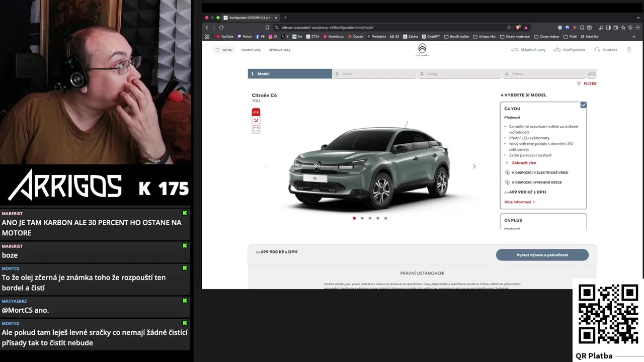Open the electric version info icon
Image resolution: width=644 pixels, height=362 pixels.
(507, 172)
